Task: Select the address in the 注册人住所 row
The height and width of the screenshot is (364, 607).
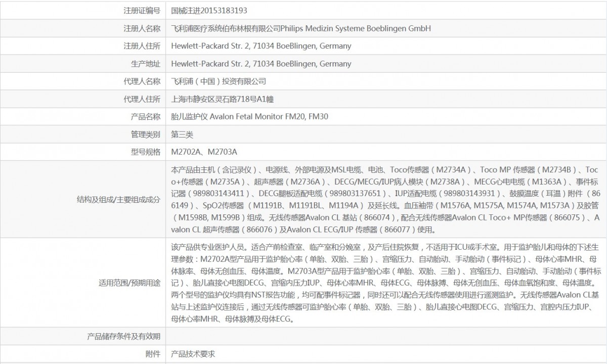Action: click(x=262, y=46)
